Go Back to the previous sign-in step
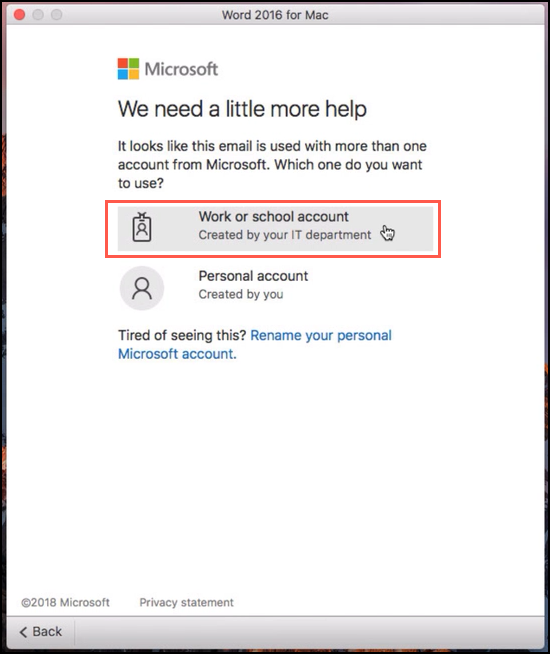 pos(40,632)
